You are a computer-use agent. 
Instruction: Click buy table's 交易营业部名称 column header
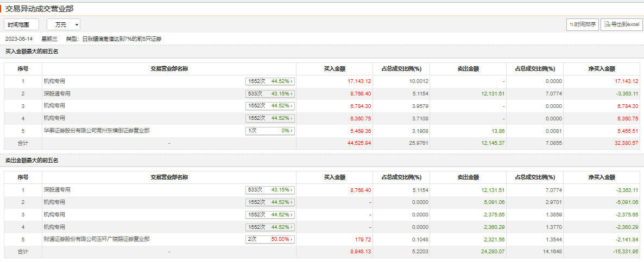169,69
